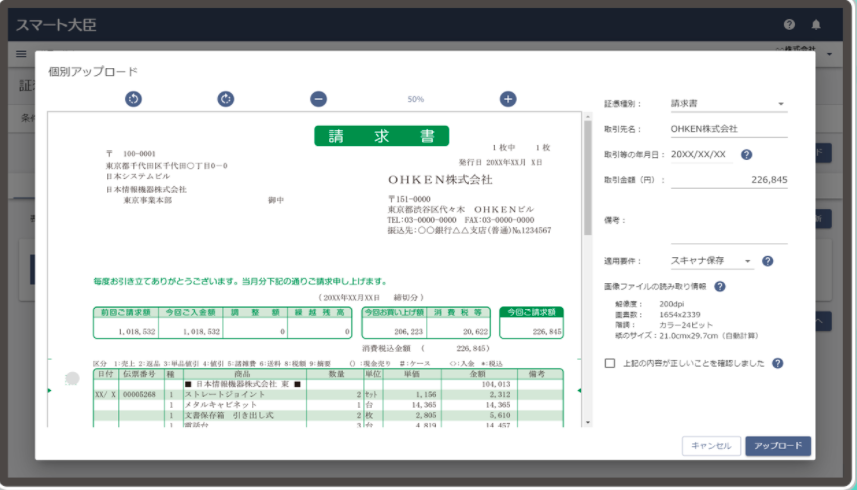This screenshot has height=490, width=857.
Task: Edit the 取引先名 field OHKEN株式会社
Action: click(x=729, y=129)
